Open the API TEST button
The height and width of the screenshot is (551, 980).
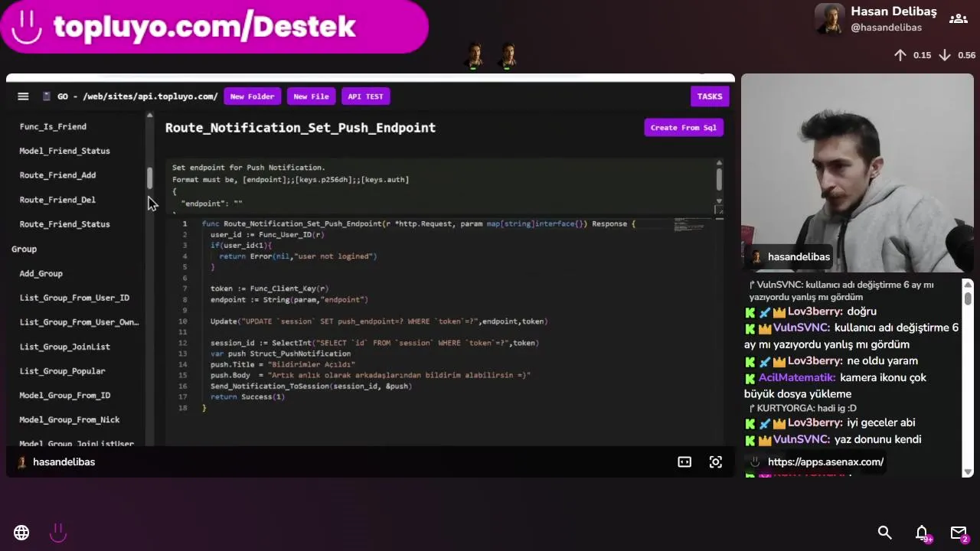(x=365, y=96)
